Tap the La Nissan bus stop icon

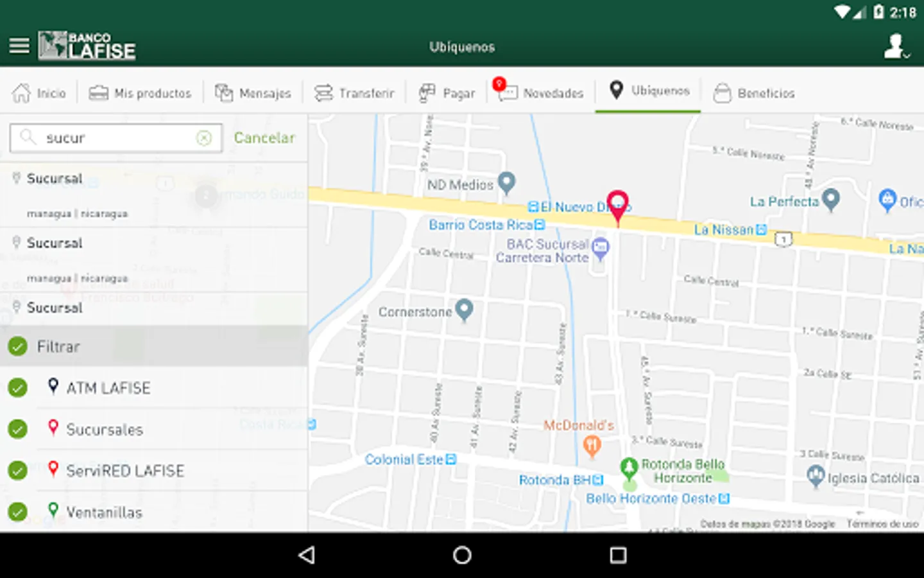tap(761, 229)
